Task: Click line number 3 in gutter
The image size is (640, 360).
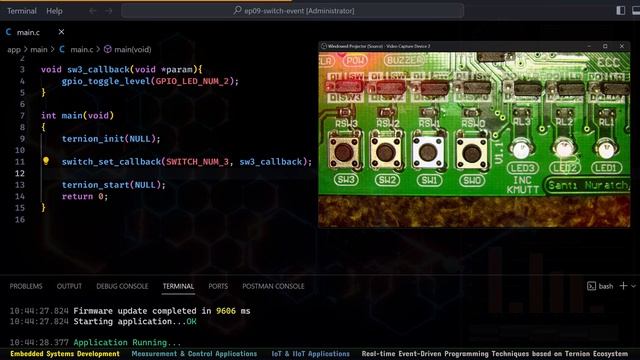Action: [x=22, y=70]
